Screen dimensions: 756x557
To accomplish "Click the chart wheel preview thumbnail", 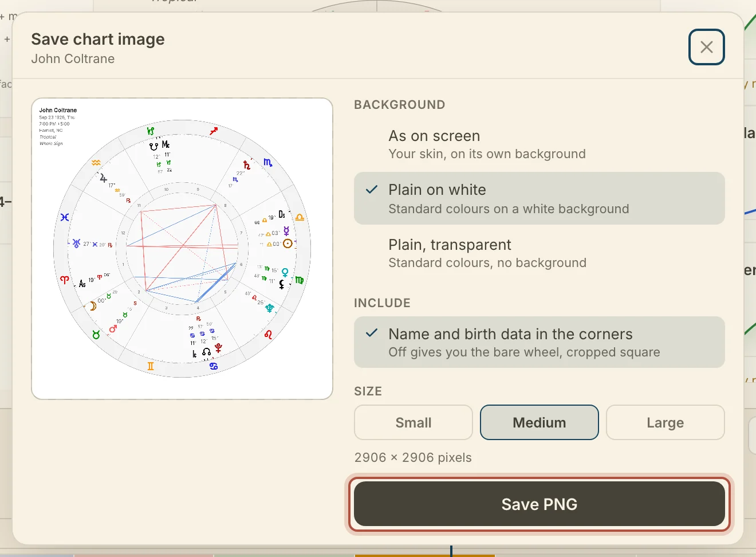I will point(182,249).
